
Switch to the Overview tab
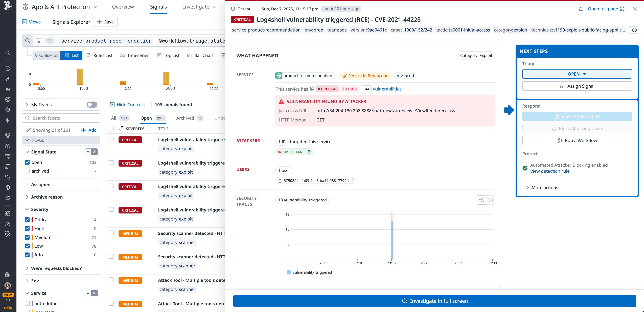coord(123,7)
